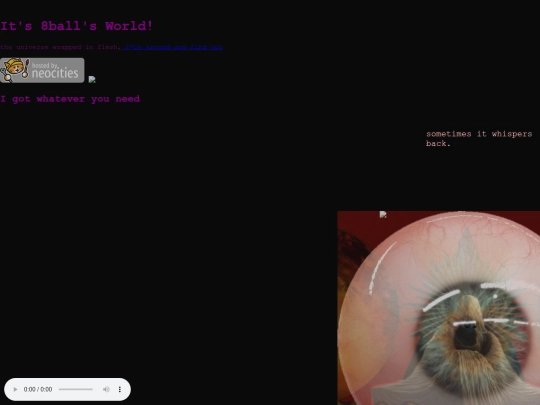The height and width of the screenshot is (405, 540).
Task: Mute the audio player volume
Action: pyautogui.click(x=106, y=389)
